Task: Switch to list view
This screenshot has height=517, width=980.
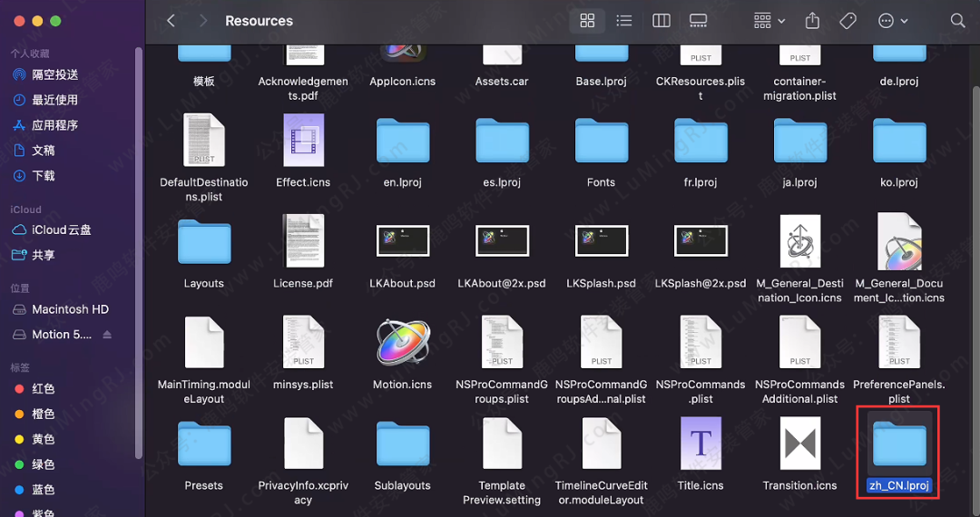Action: click(624, 21)
